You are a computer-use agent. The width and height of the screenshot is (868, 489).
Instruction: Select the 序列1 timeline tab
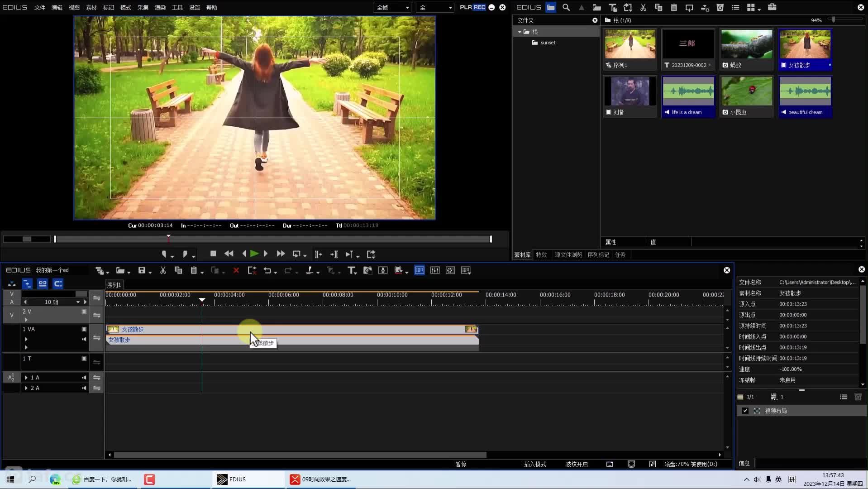tap(114, 285)
